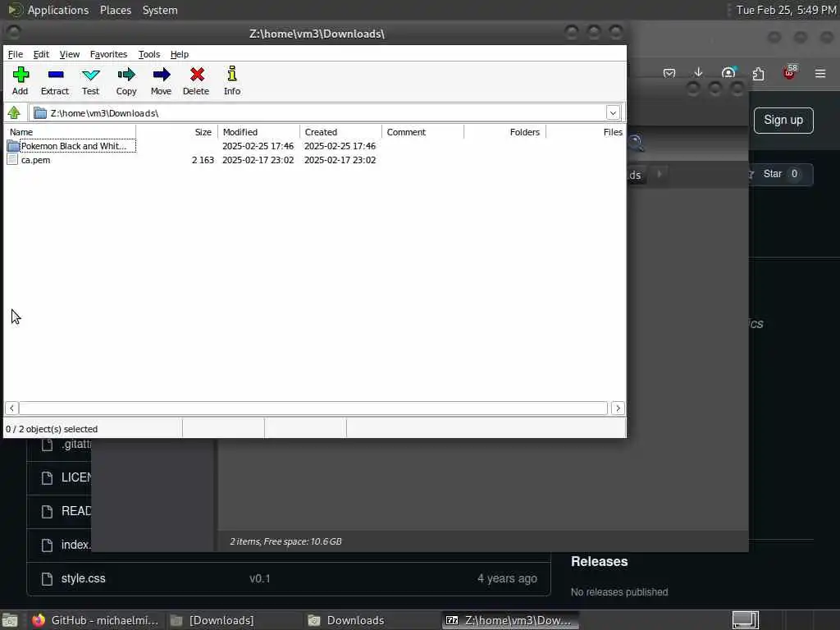This screenshot has height=630, width=840.
Task: Click the horizontal scrollbar track
Action: [x=313, y=409]
